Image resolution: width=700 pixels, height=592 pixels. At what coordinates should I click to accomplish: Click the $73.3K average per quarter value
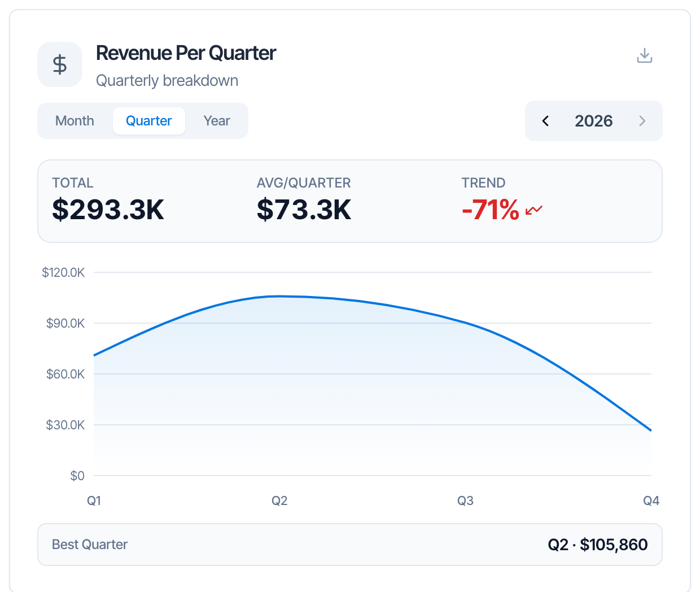(304, 210)
